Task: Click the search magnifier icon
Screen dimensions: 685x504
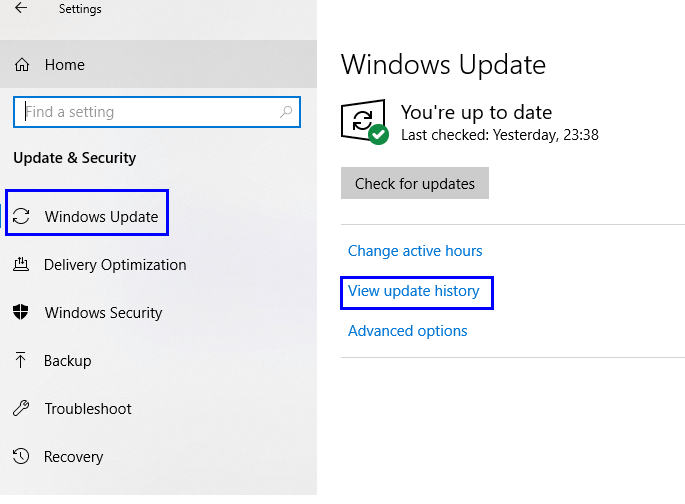Action: 286,112
